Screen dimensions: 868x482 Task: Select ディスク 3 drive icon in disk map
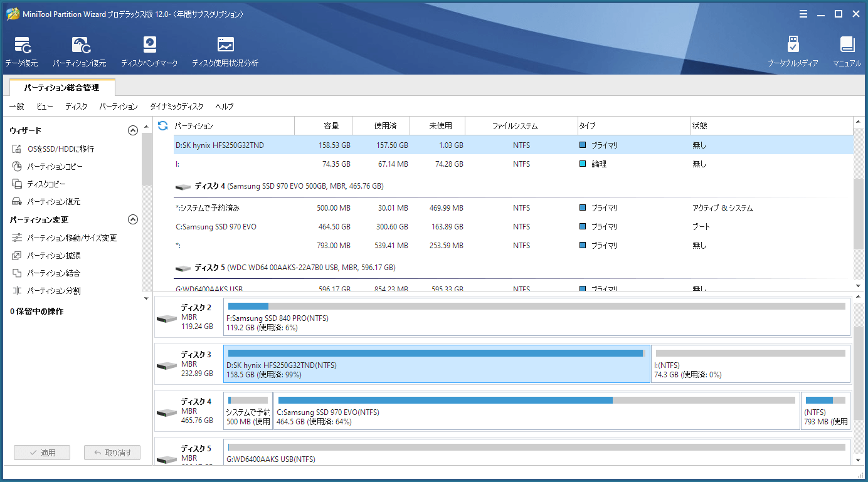[167, 365]
